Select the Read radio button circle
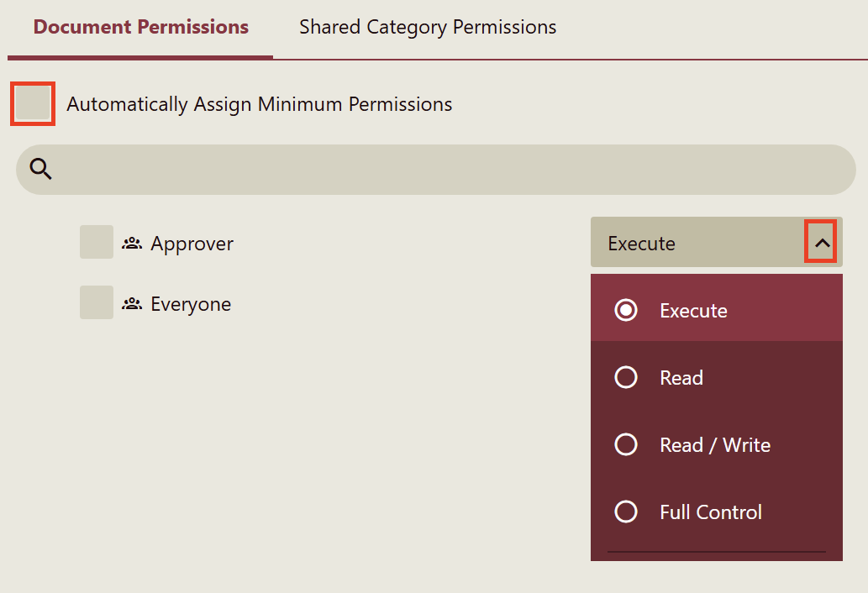 click(626, 378)
